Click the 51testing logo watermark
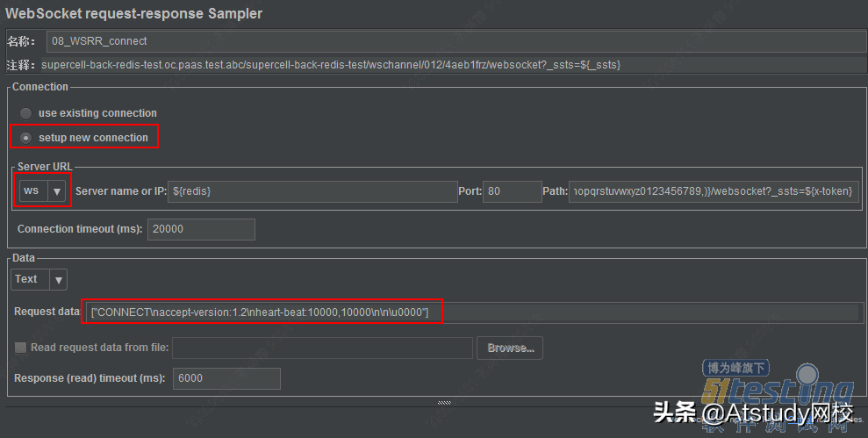 tap(775, 391)
